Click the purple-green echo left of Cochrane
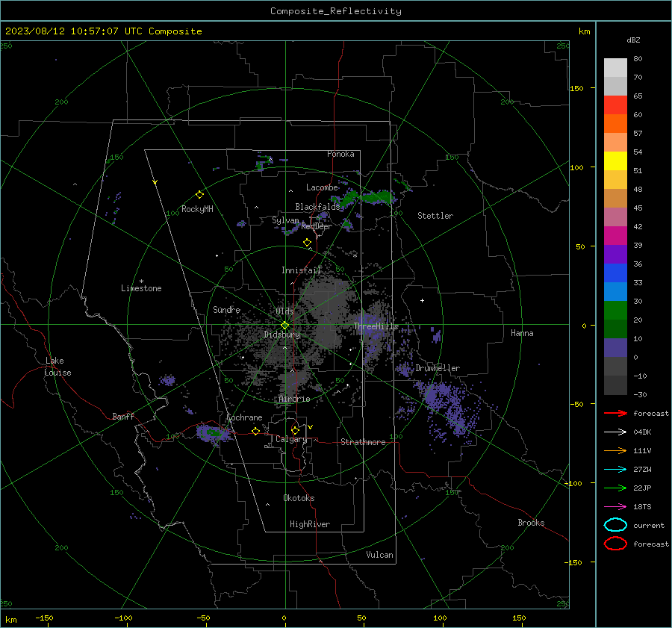This screenshot has width=672, height=628. tap(214, 433)
